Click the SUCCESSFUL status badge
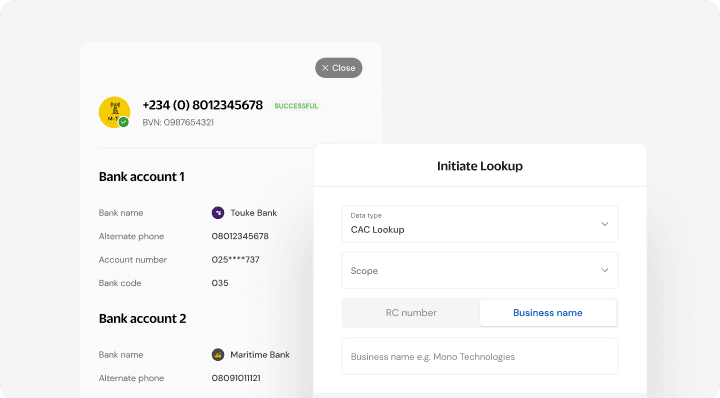Screen dimensions: 720x398 click(x=296, y=106)
